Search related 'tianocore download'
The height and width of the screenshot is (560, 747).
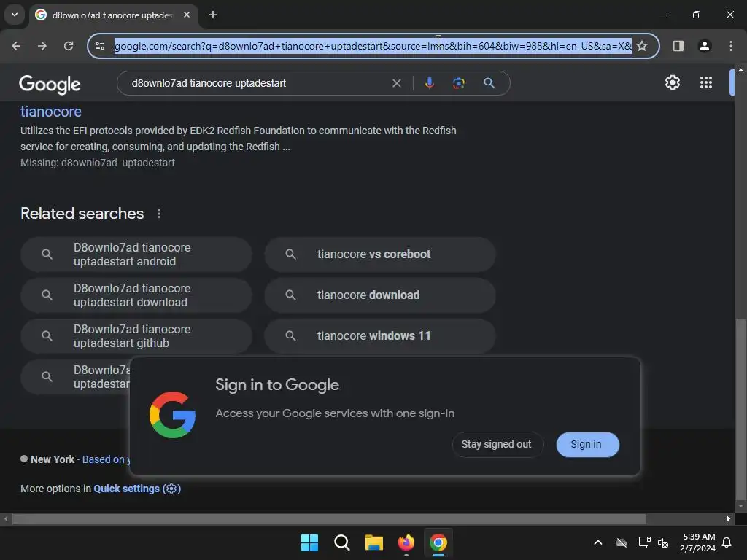379,295
